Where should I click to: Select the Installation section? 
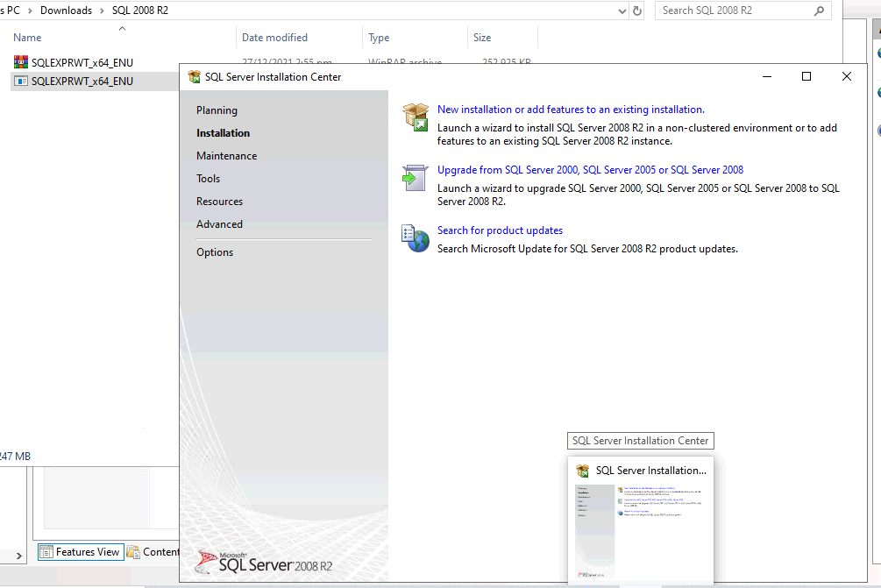click(223, 133)
